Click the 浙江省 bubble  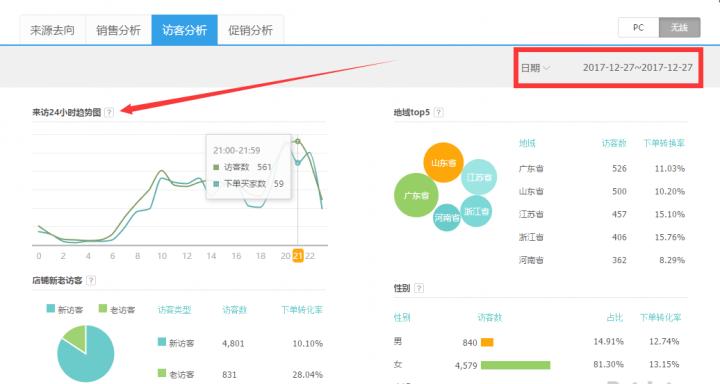pos(476,211)
